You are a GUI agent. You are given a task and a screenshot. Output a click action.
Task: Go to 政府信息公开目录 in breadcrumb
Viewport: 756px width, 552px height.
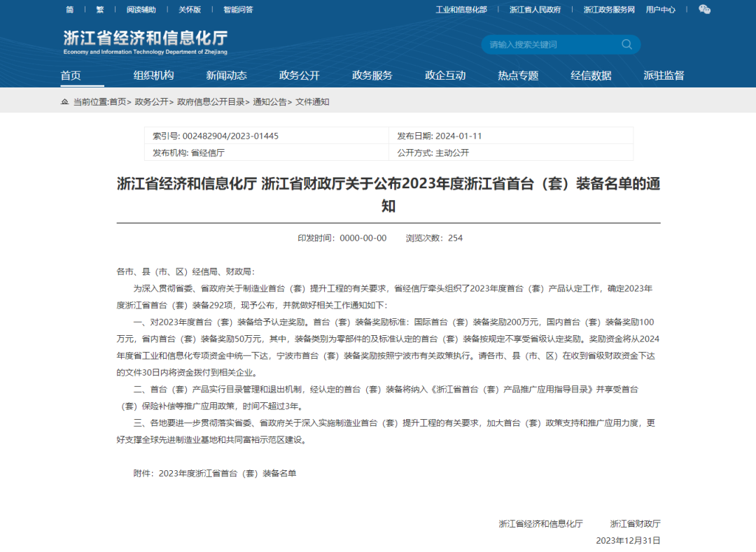coord(211,101)
